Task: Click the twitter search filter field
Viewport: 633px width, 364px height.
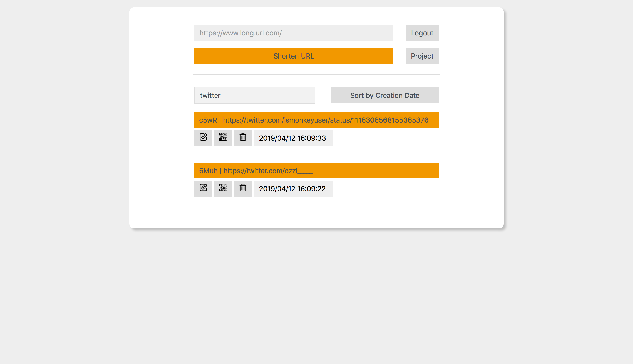Action: point(254,95)
